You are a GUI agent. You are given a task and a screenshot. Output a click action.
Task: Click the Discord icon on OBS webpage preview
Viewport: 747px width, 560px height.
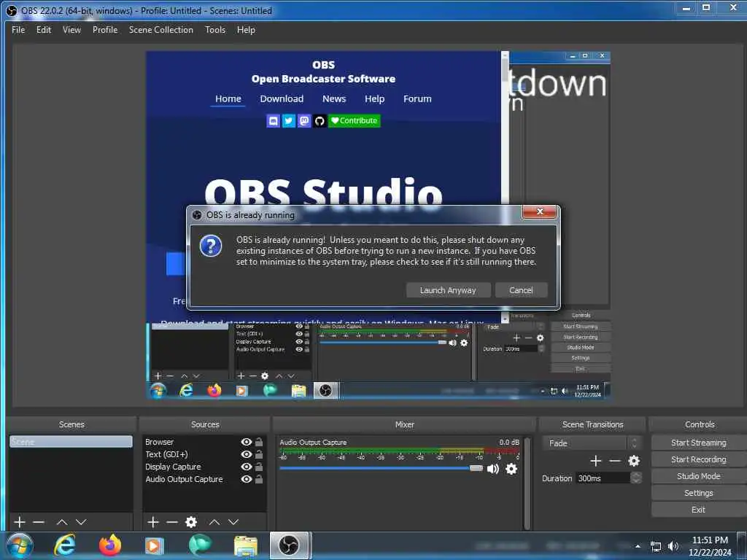pyautogui.click(x=274, y=120)
